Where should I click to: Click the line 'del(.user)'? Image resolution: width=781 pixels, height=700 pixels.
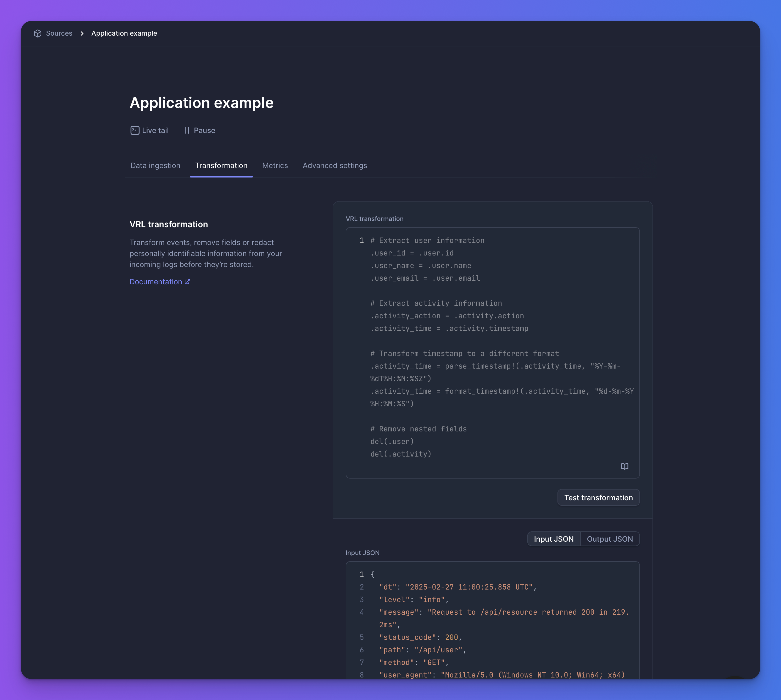click(392, 441)
